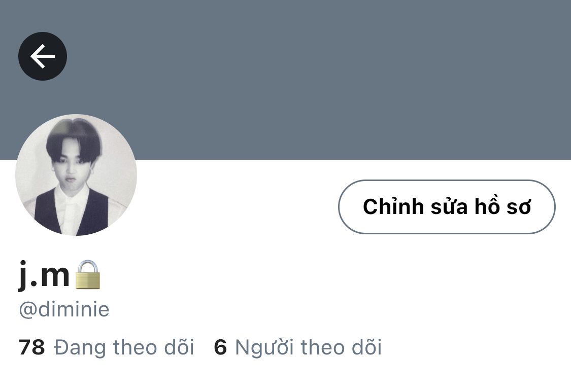Click the number 6 followers count
Viewport: 571px width, 392px height.
click(220, 347)
